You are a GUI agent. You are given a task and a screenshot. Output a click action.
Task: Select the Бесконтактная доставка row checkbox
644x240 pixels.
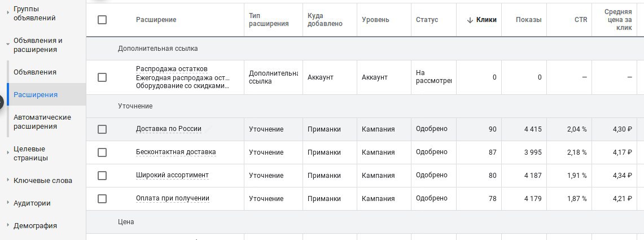coord(102,152)
